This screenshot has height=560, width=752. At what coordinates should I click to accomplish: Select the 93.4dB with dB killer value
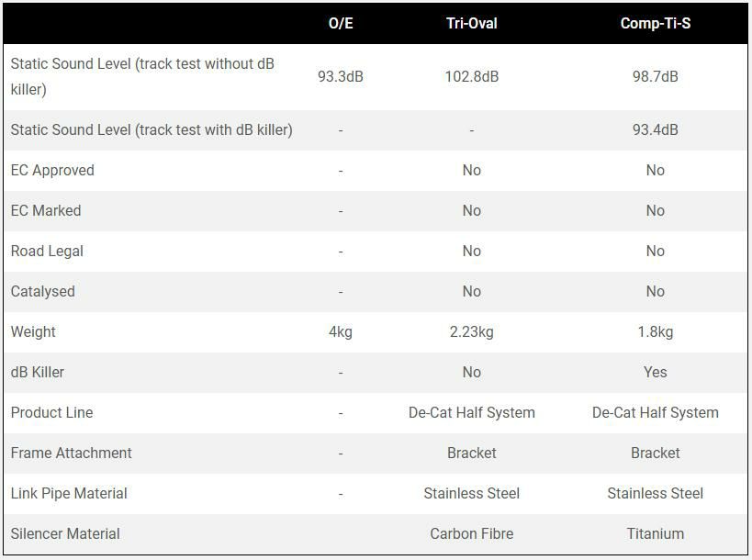[x=655, y=130]
